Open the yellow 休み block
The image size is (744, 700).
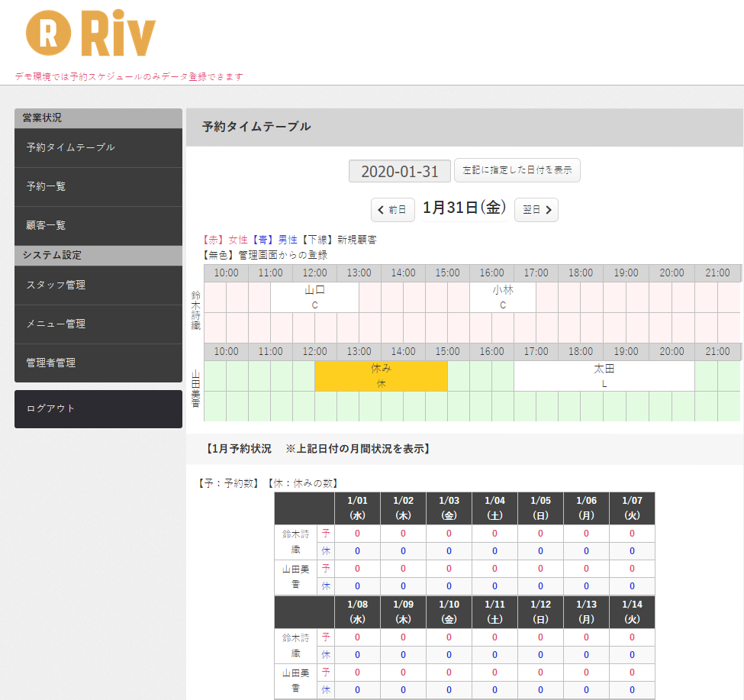pos(381,376)
